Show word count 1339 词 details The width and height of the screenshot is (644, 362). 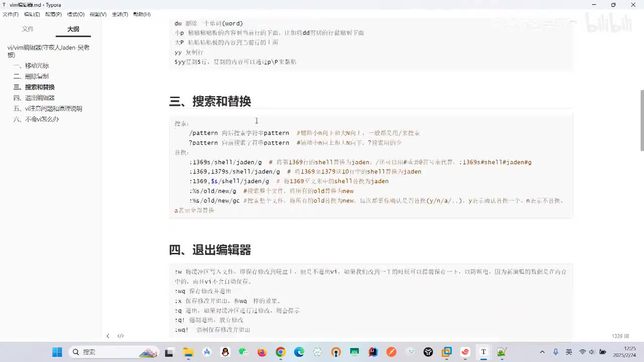pyautogui.click(x=620, y=336)
